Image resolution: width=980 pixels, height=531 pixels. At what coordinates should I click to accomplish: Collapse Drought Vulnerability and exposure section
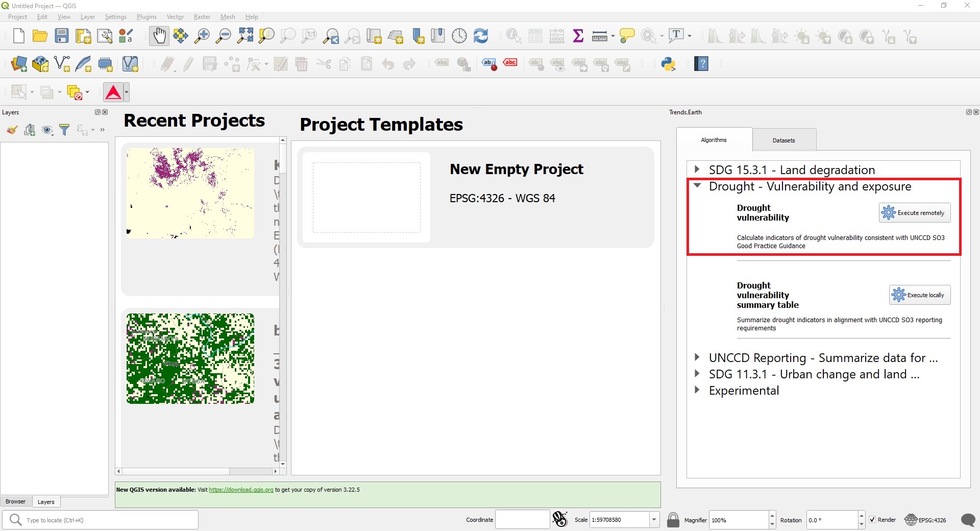pos(697,186)
